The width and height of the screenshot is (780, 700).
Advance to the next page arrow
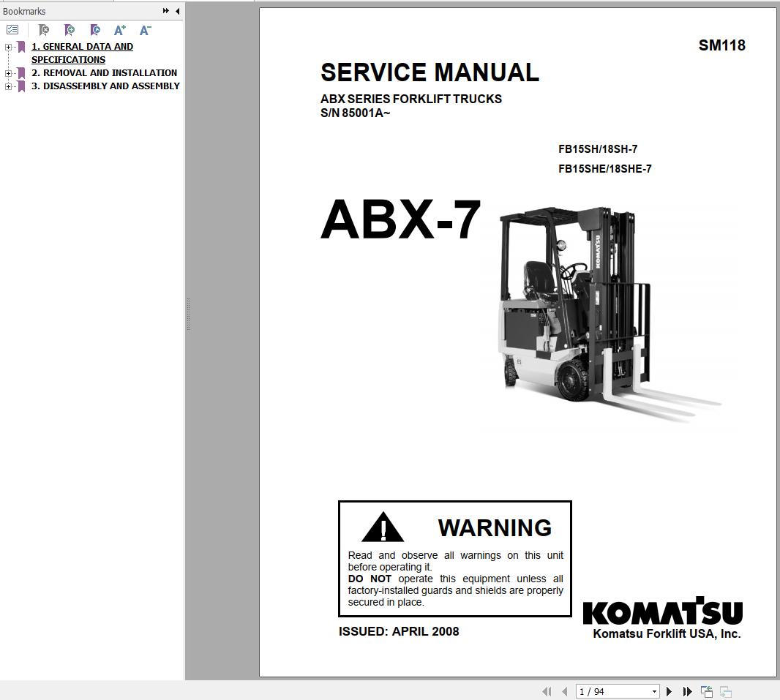point(669,690)
